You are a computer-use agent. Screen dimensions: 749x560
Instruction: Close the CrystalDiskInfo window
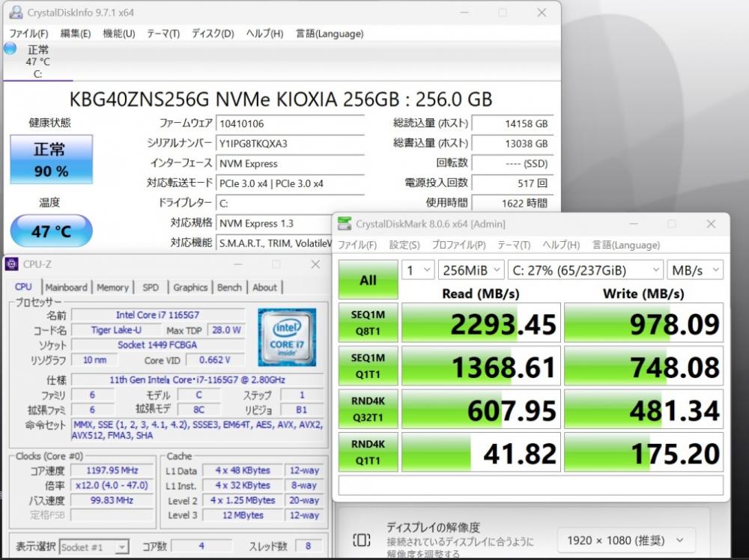pos(542,13)
